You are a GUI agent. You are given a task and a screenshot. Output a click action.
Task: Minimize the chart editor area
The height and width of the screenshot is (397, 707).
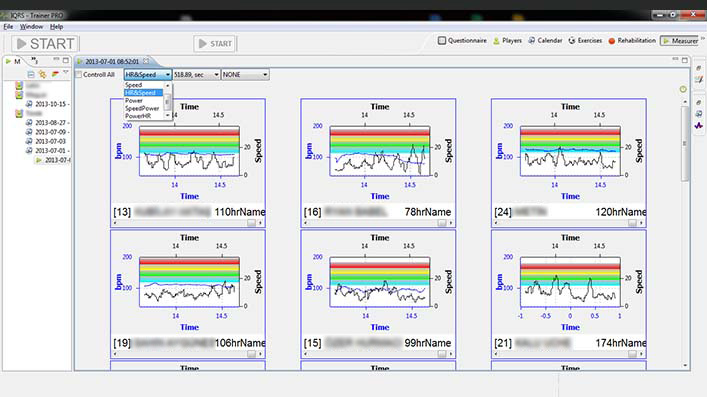(x=675, y=59)
